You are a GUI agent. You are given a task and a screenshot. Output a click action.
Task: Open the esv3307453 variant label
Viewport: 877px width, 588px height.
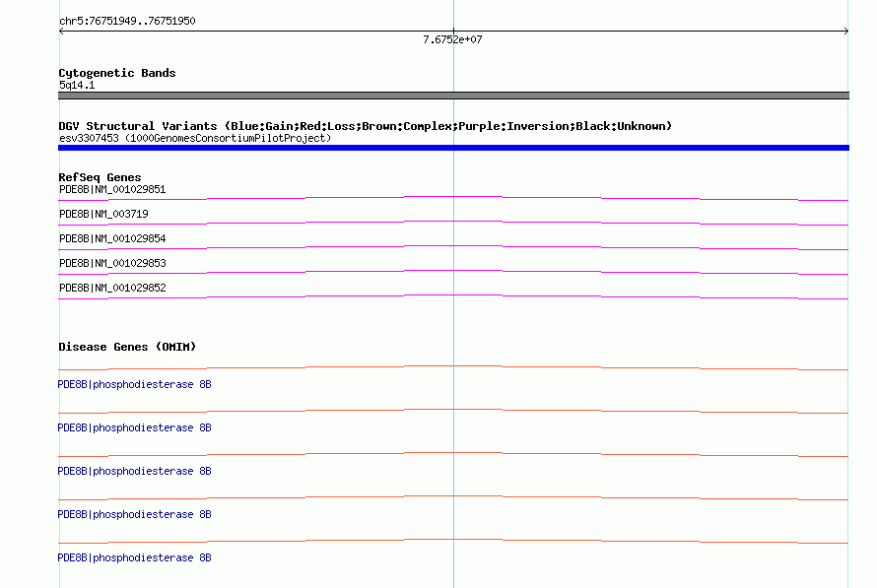(x=195, y=138)
